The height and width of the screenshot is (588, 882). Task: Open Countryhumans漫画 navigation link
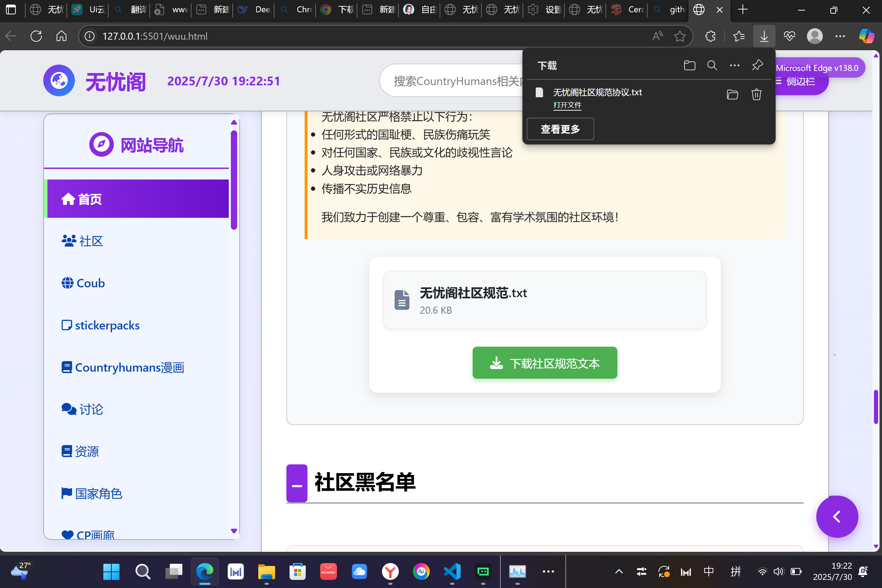pyautogui.click(x=136, y=367)
